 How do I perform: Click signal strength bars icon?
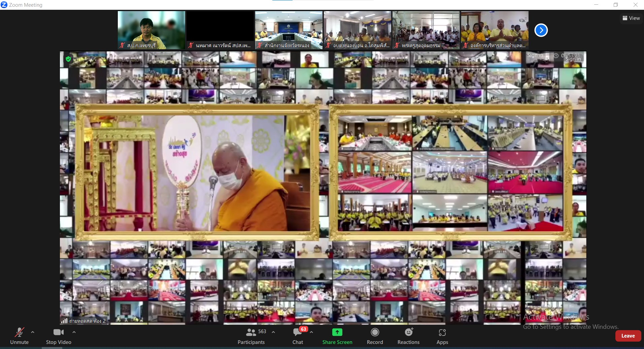[x=64, y=321]
